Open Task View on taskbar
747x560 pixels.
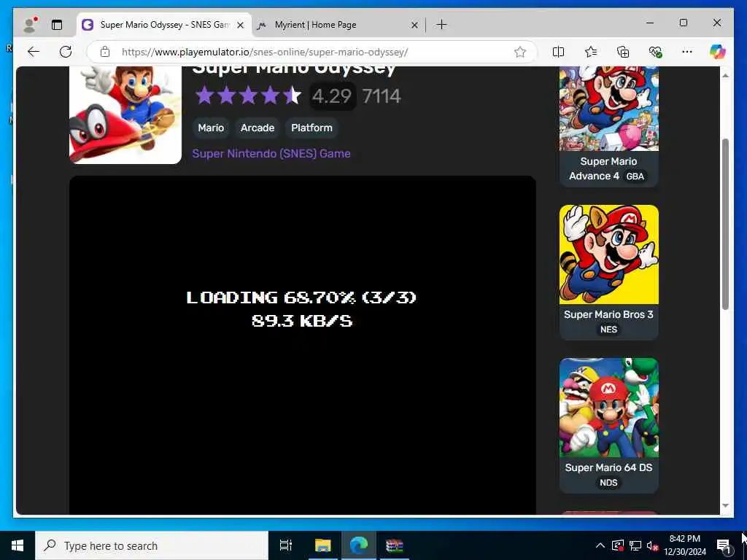(286, 545)
